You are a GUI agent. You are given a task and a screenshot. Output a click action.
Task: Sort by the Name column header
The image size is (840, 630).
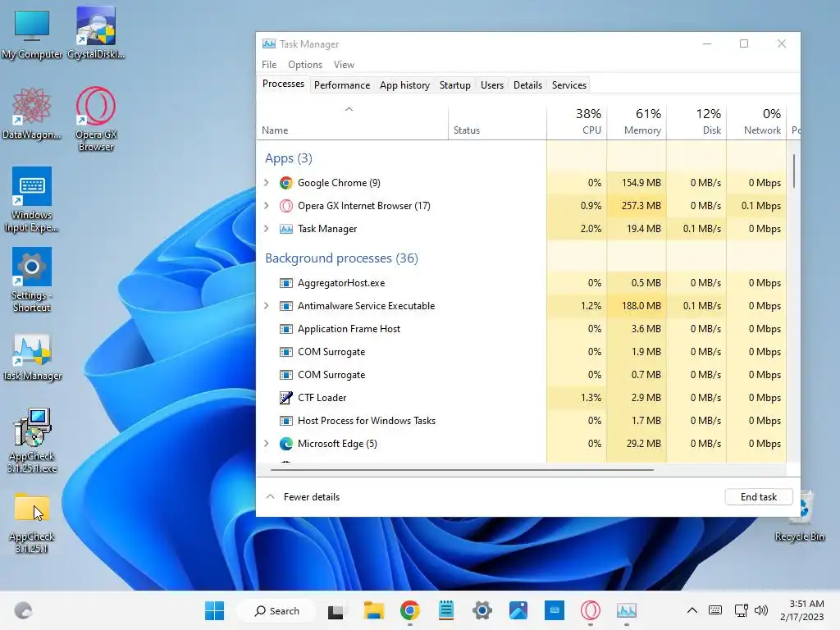[353, 122]
